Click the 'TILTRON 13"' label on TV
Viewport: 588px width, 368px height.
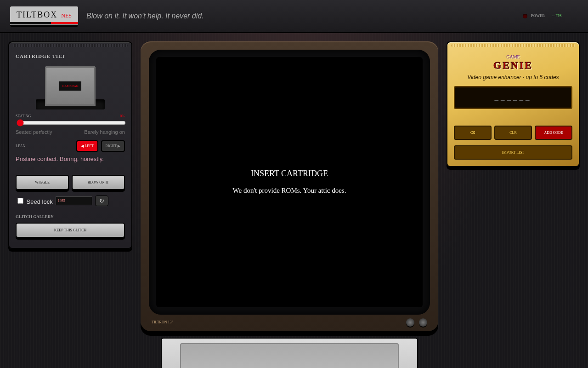point(162,322)
